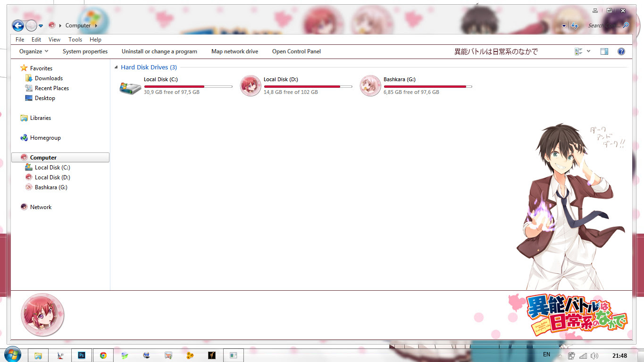Image resolution: width=644 pixels, height=362 pixels.
Task: Select the Bashkara (G:) drive icon
Action: [x=370, y=86]
